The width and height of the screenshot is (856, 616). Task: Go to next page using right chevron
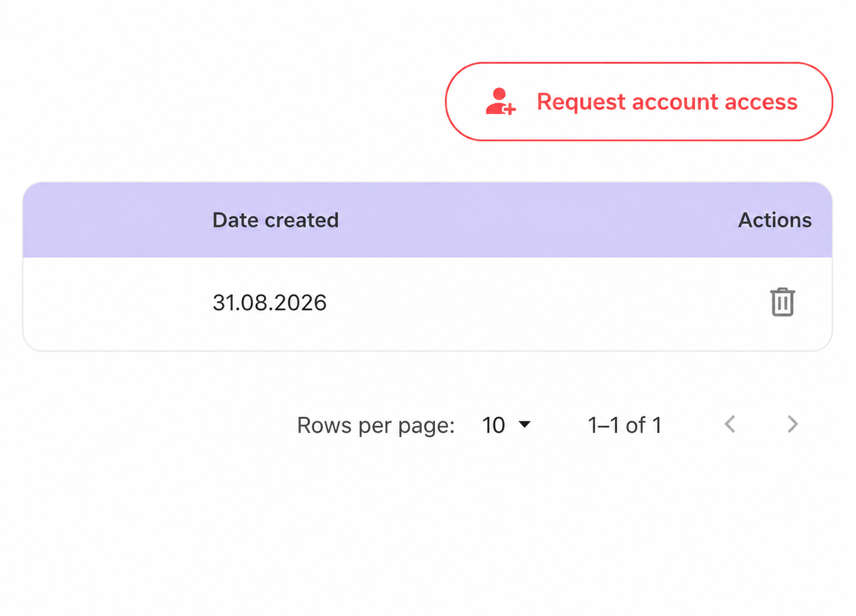coord(793,424)
